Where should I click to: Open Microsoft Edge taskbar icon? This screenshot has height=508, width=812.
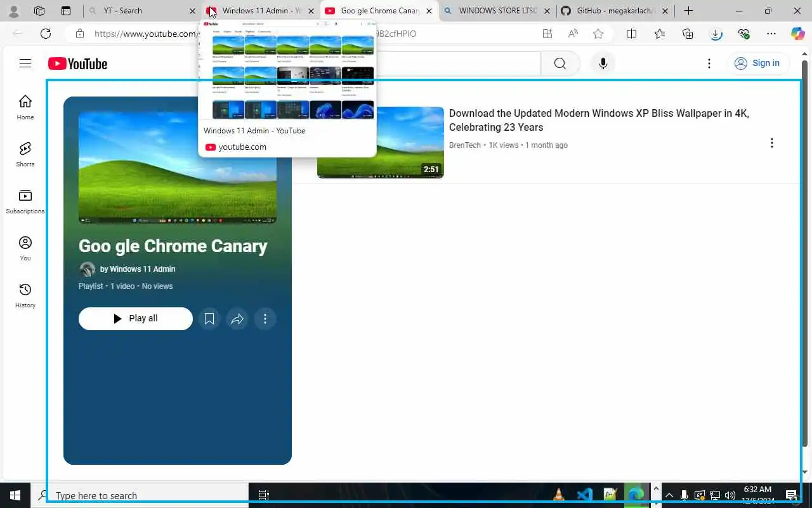(635, 495)
